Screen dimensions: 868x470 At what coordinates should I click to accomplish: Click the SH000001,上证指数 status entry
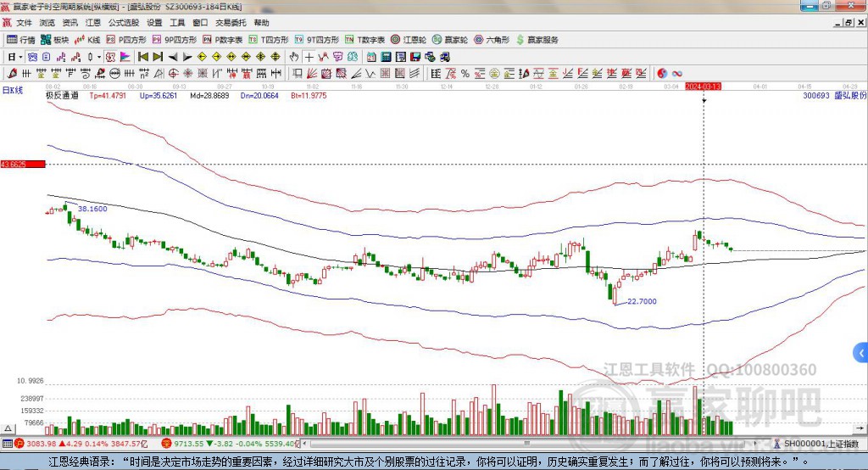(821, 444)
